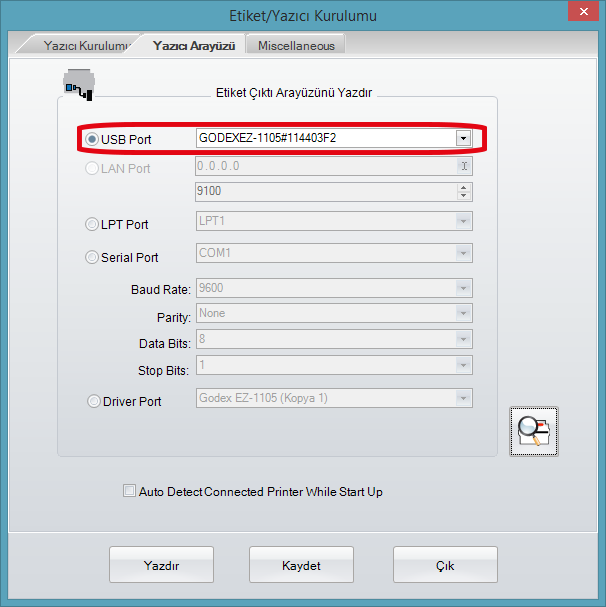The height and width of the screenshot is (607, 606).
Task: Expand the Baud Rate dropdown
Action: 463,288
